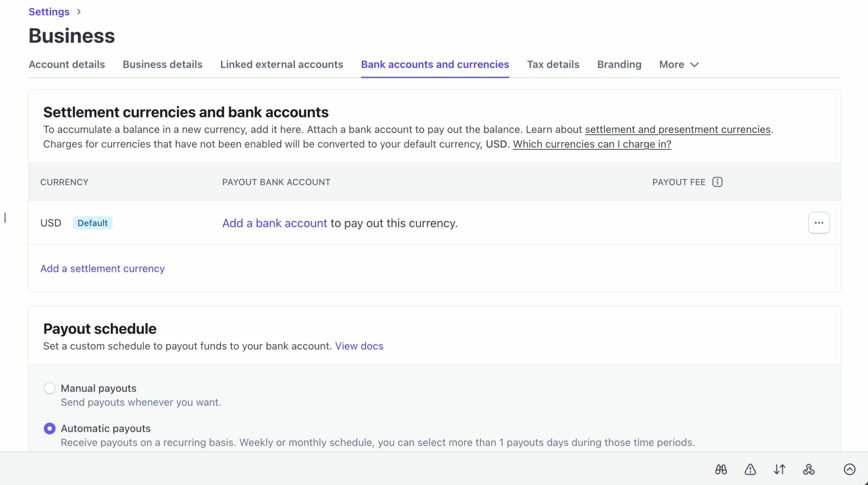The image size is (868, 485).
Task: Select the Manual payouts radio button
Action: pyautogui.click(x=50, y=388)
